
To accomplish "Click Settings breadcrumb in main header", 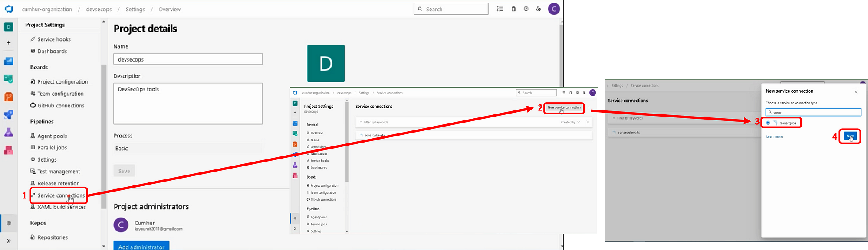I will click(x=135, y=9).
